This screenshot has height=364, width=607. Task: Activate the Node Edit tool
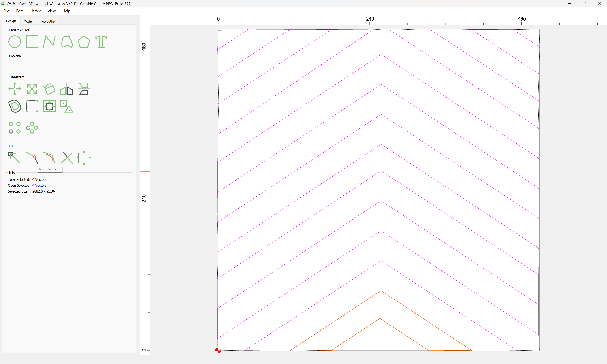15,158
